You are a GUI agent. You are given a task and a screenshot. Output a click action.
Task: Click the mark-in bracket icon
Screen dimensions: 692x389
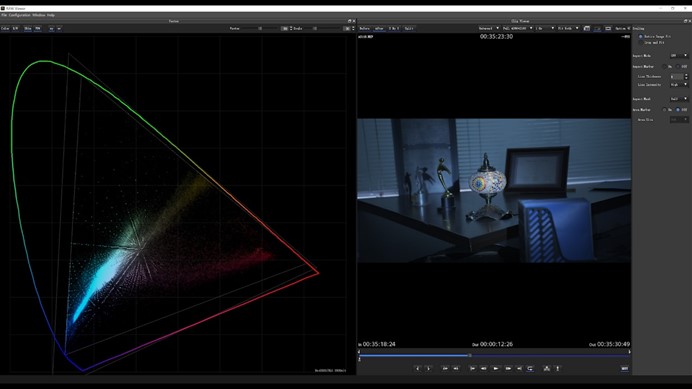point(417,368)
